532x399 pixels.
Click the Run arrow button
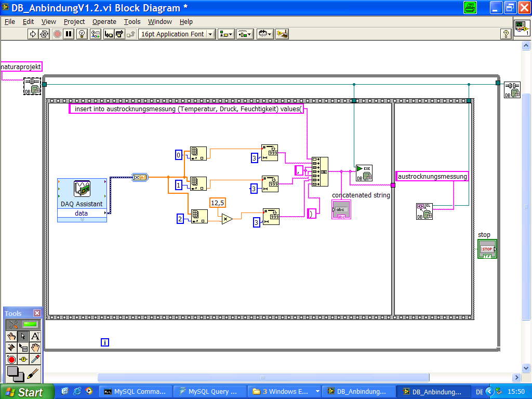pos(33,34)
